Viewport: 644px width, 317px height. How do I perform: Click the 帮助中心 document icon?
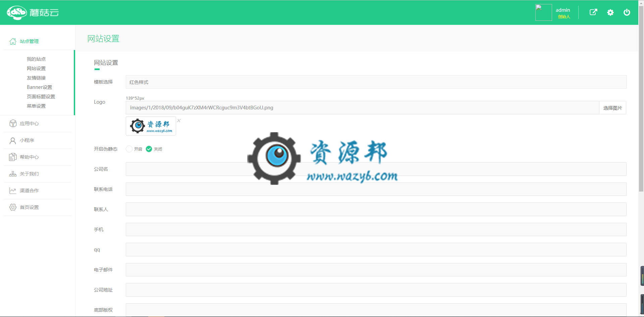[13, 157]
